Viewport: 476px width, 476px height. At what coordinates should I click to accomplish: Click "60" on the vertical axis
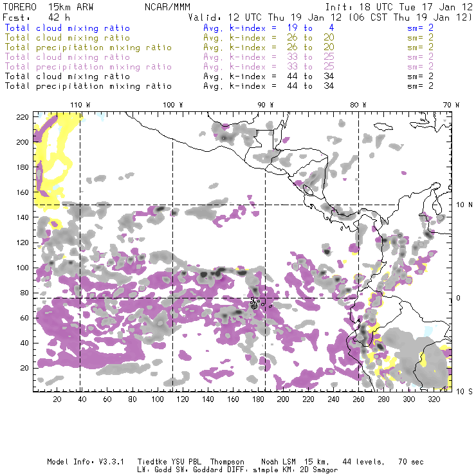(24, 318)
